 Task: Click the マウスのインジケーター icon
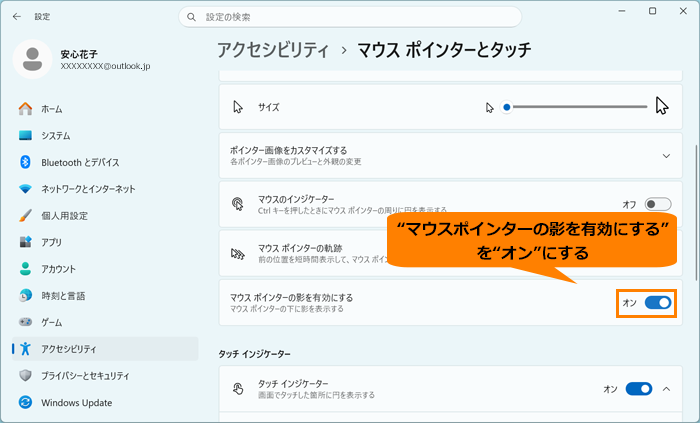[x=238, y=204]
